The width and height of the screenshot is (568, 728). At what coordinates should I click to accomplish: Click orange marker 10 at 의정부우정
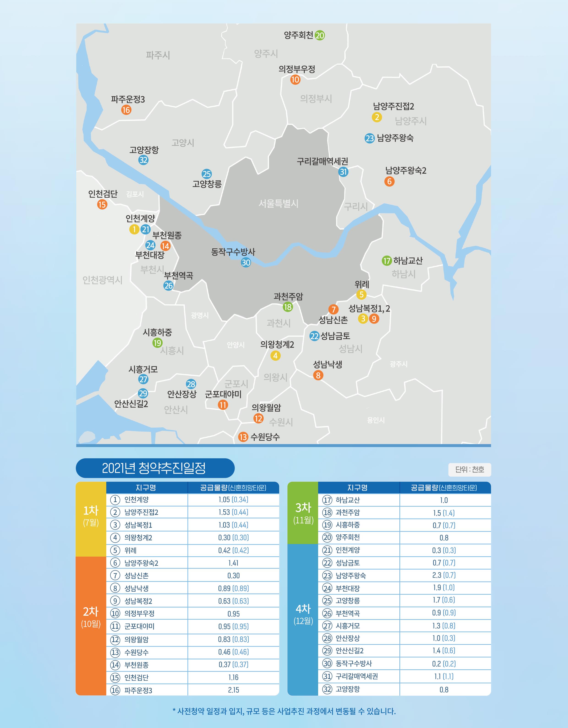[x=295, y=80]
